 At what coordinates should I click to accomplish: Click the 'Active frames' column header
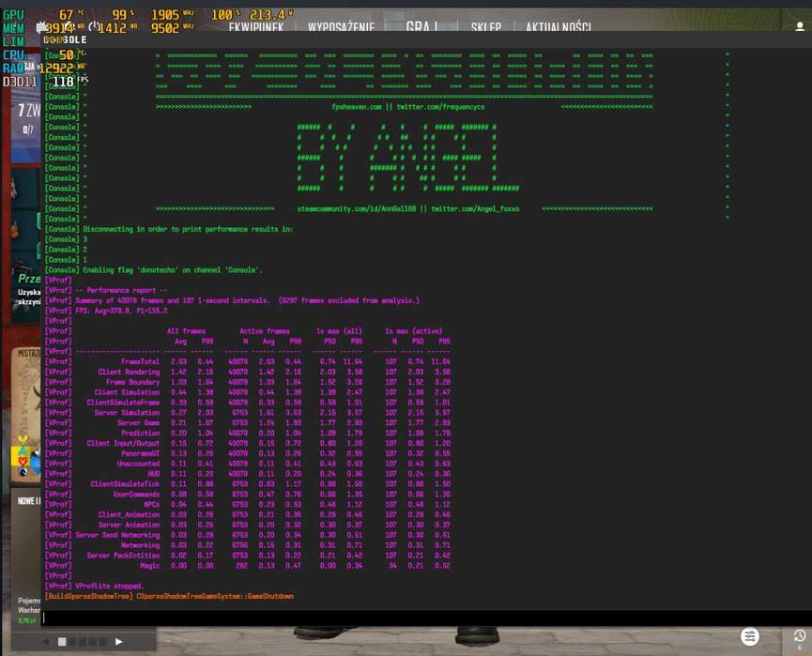[x=264, y=331]
